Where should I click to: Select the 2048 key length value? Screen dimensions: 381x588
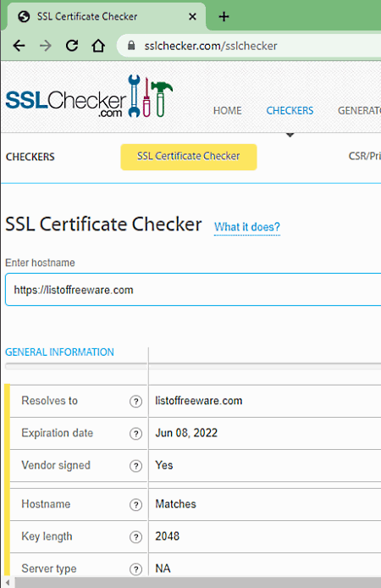click(x=167, y=536)
